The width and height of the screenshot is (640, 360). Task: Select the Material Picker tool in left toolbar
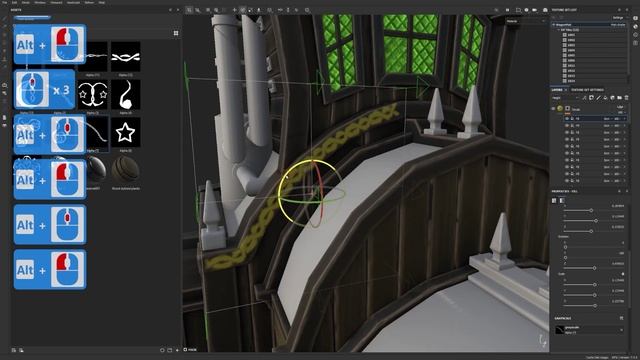pyautogui.click(x=4, y=67)
